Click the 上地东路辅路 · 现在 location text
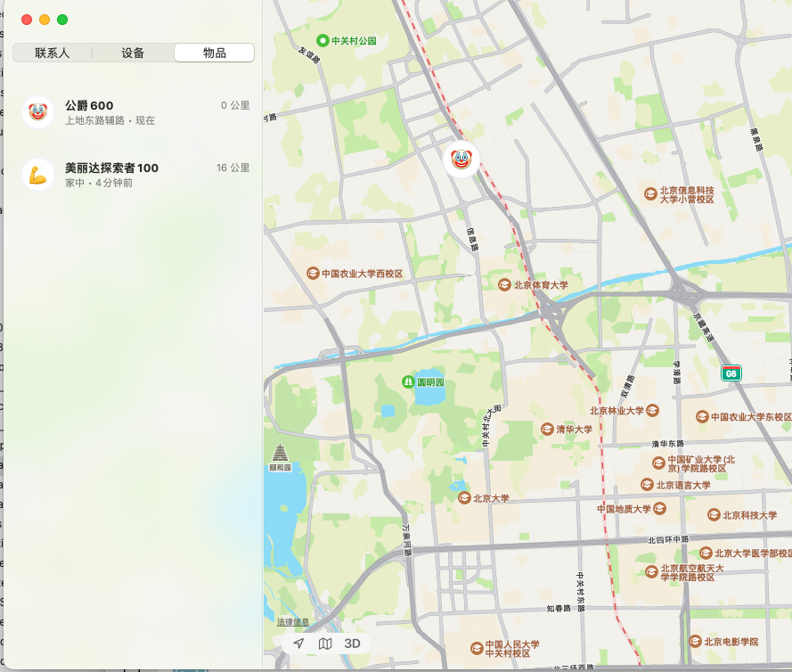 tap(110, 120)
